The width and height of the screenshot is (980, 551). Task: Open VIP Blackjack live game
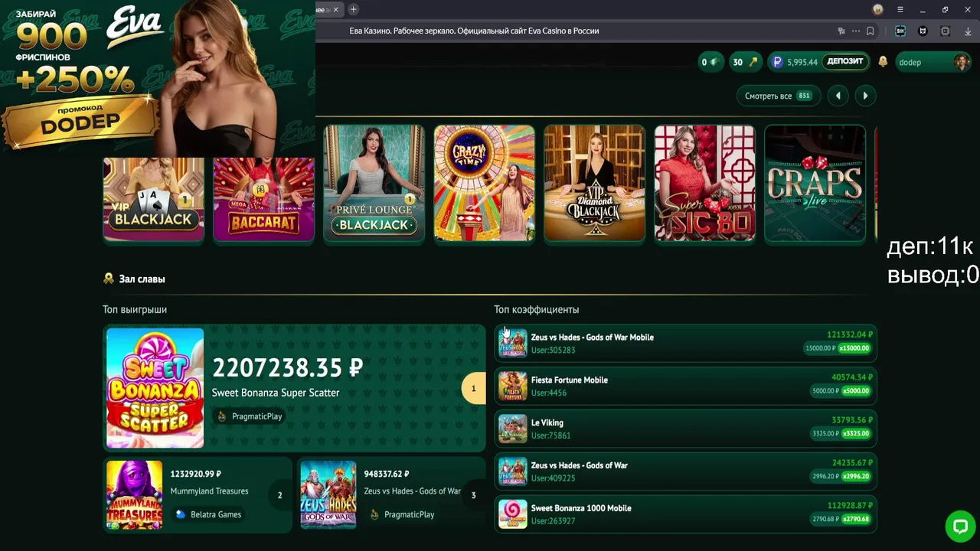154,199
